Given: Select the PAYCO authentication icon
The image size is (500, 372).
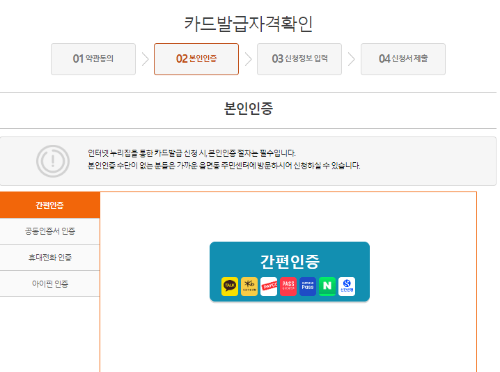Looking at the screenshot, I should pyautogui.click(x=269, y=286).
